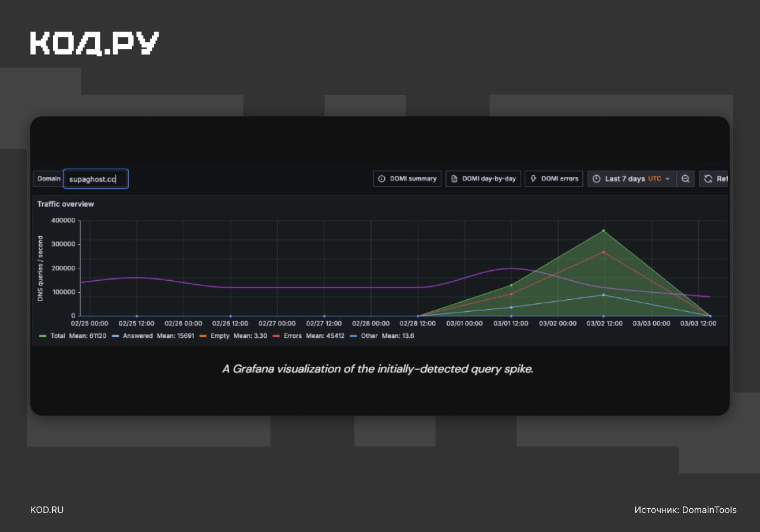Click the Traffic overview panel title
This screenshot has width=760, height=532.
(66, 204)
